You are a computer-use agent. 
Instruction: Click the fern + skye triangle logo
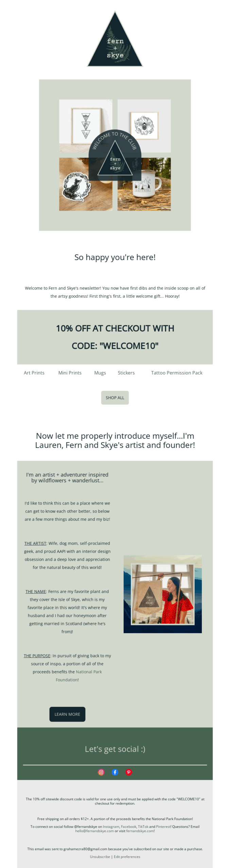(x=115, y=39)
